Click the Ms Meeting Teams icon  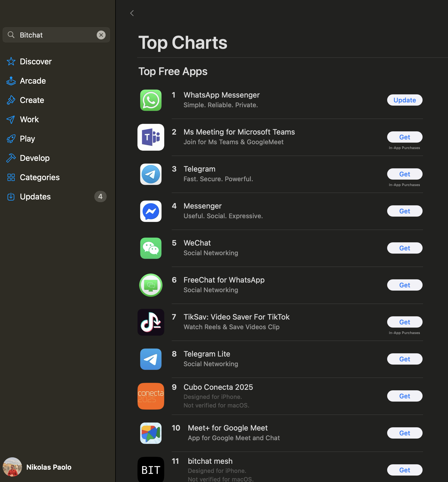click(x=151, y=137)
